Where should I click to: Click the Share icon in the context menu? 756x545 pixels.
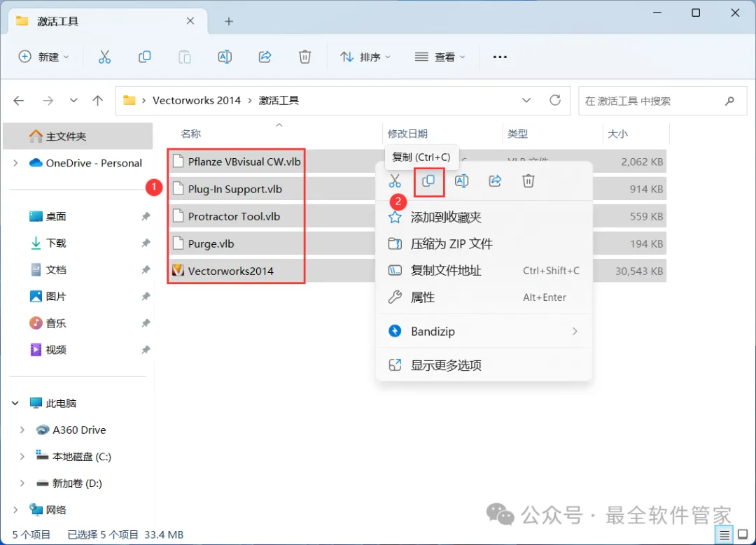coord(495,181)
